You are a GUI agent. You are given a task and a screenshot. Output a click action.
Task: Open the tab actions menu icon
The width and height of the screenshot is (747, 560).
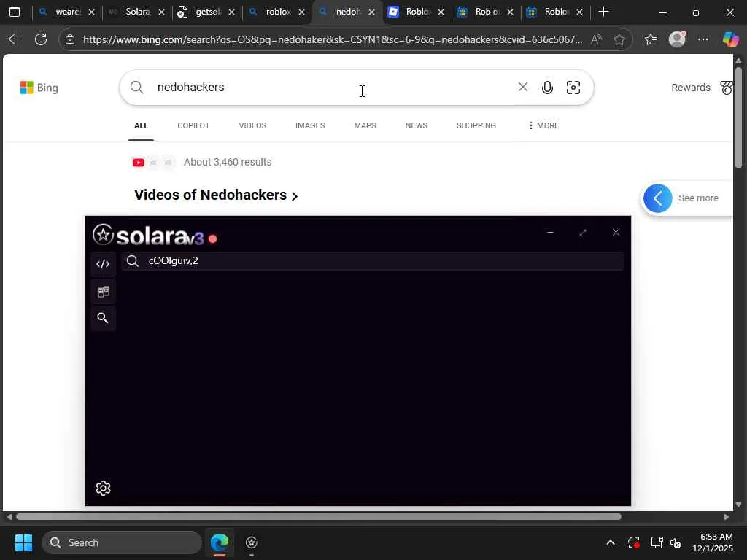click(15, 12)
